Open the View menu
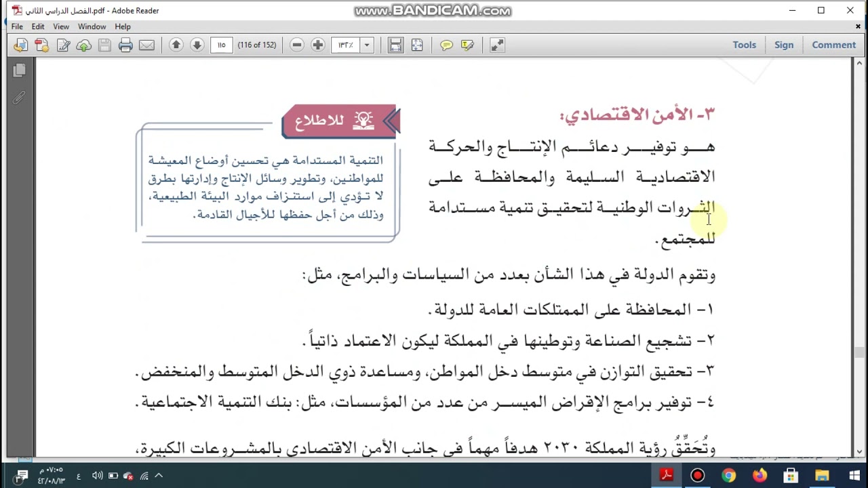This screenshot has height=488, width=868. 61,26
